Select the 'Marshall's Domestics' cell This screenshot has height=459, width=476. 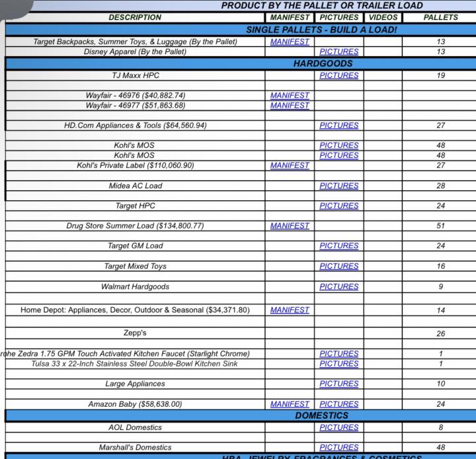pyautogui.click(x=135, y=448)
